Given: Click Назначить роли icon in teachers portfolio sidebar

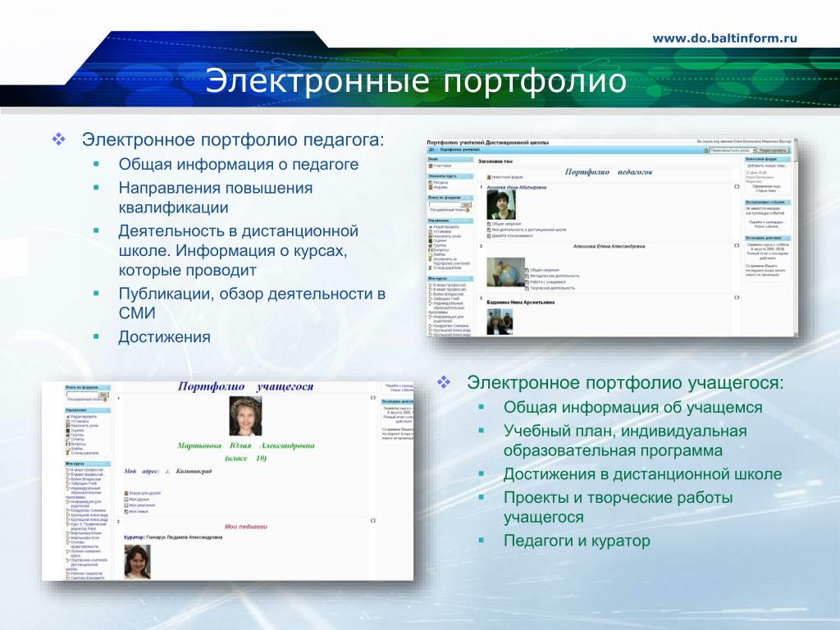Looking at the screenshot, I should tap(430, 236).
